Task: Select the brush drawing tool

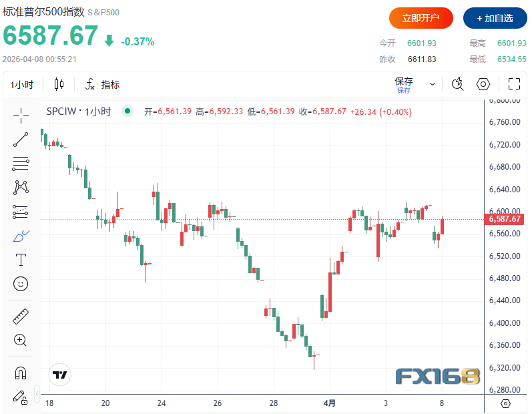Action: pos(21,236)
